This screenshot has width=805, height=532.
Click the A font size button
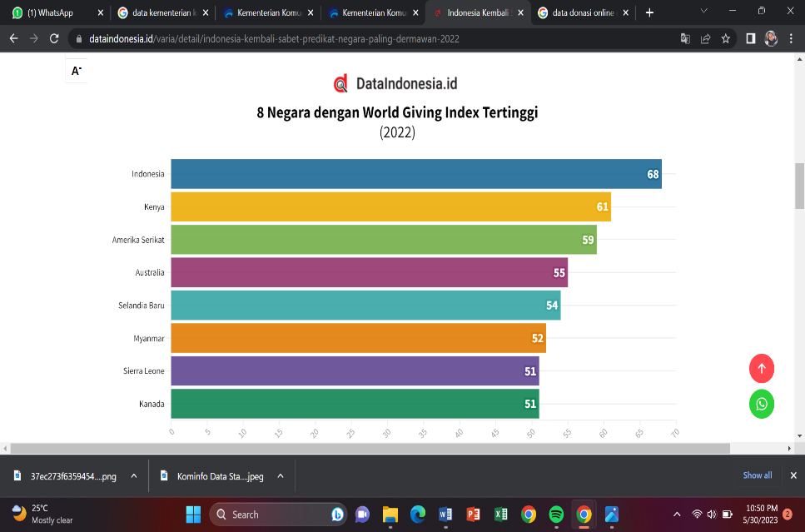point(76,71)
